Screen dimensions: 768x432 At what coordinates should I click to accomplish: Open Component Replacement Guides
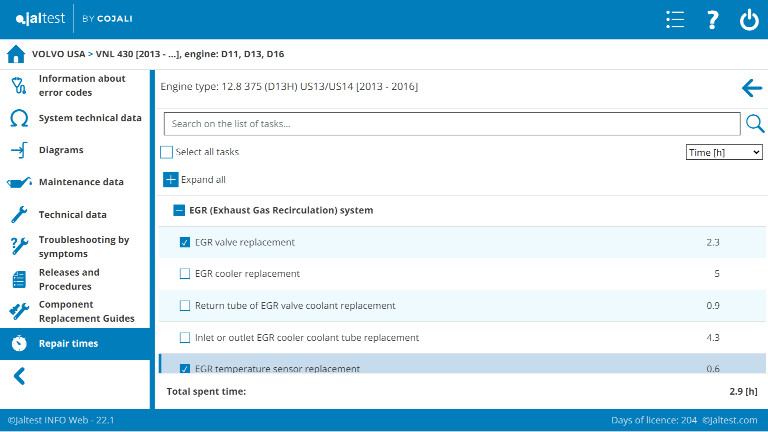coord(86,311)
